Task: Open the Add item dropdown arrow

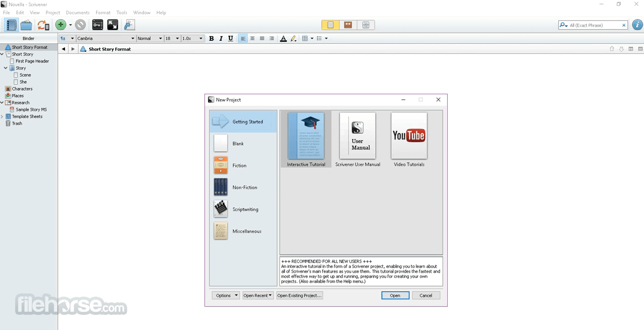Action: (70, 25)
